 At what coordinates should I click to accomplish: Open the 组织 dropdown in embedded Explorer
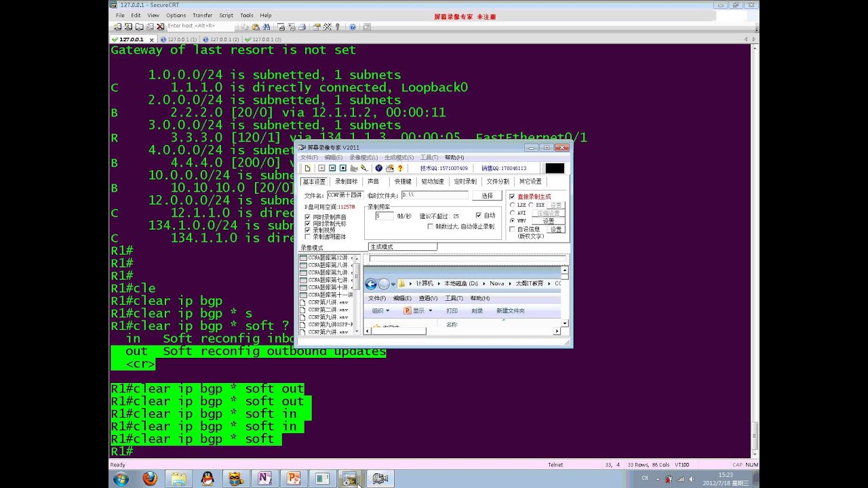381,310
